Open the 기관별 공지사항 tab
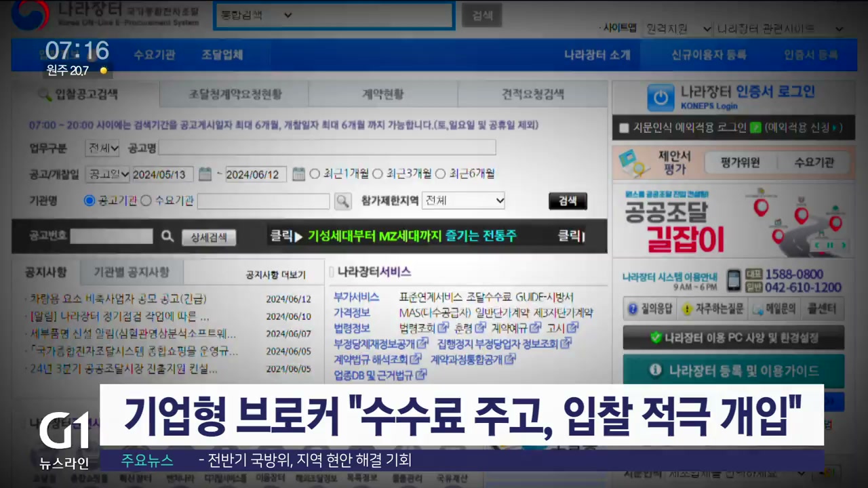868x488 pixels. coord(131,272)
